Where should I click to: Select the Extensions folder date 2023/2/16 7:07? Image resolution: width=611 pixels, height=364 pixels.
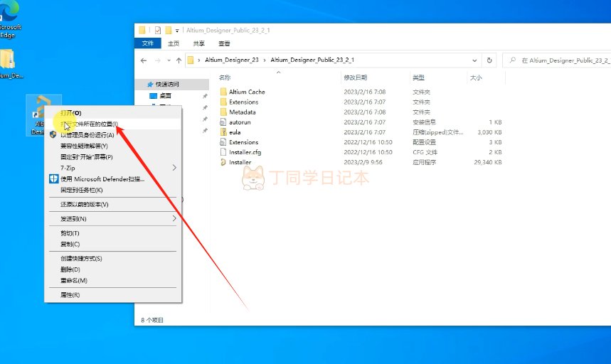(365, 102)
